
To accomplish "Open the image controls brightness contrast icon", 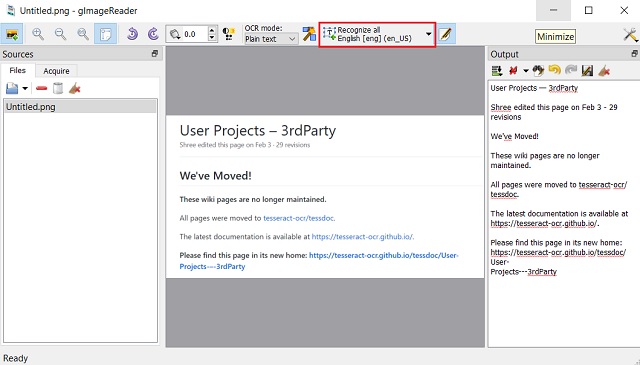I will pyautogui.click(x=229, y=34).
